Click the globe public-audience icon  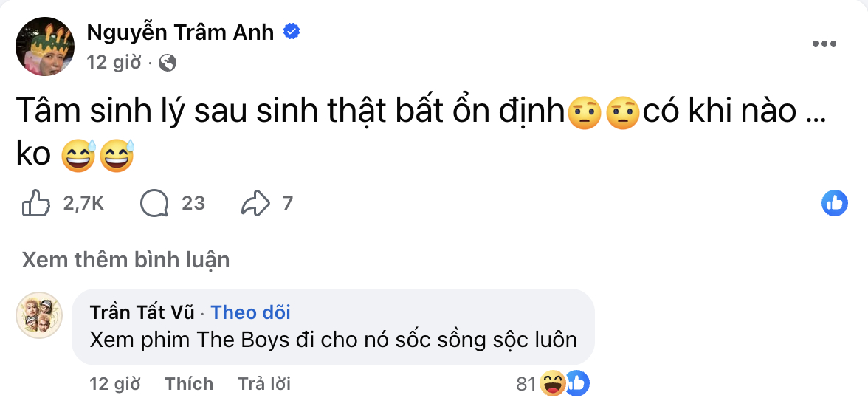pos(168,63)
